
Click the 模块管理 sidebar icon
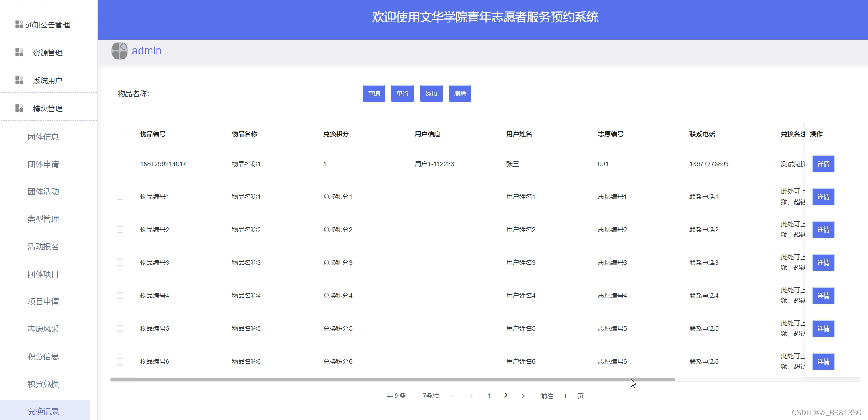[x=19, y=108]
